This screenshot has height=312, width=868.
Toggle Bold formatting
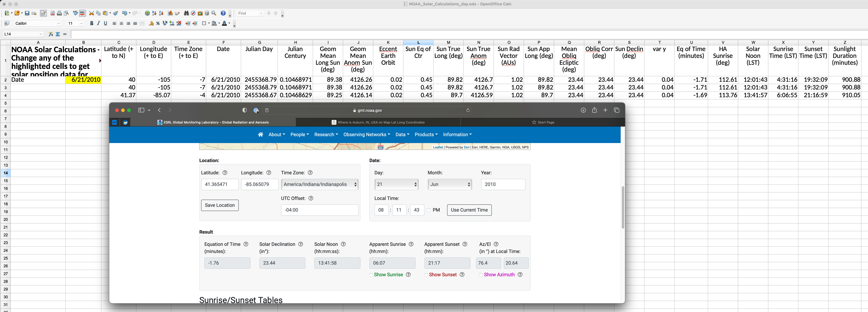click(x=91, y=23)
